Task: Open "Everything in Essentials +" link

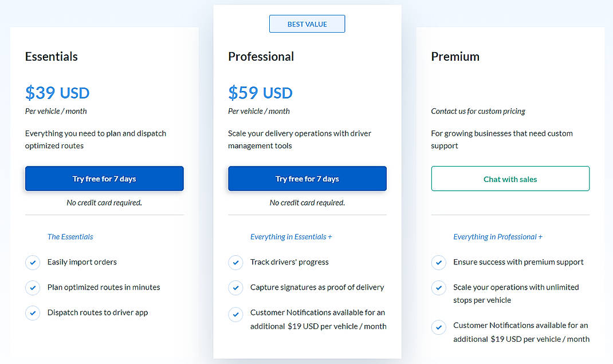Action: point(291,236)
